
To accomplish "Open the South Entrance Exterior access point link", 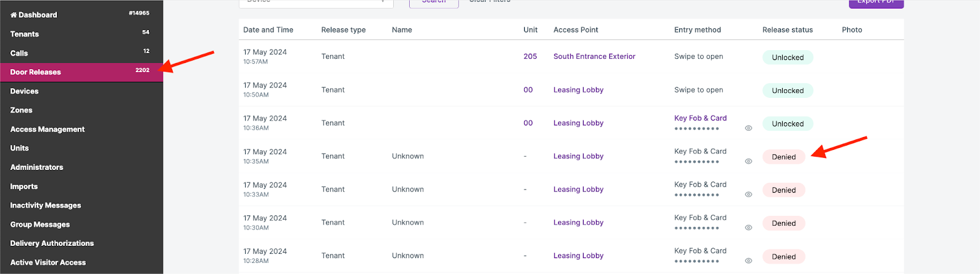I will (594, 56).
